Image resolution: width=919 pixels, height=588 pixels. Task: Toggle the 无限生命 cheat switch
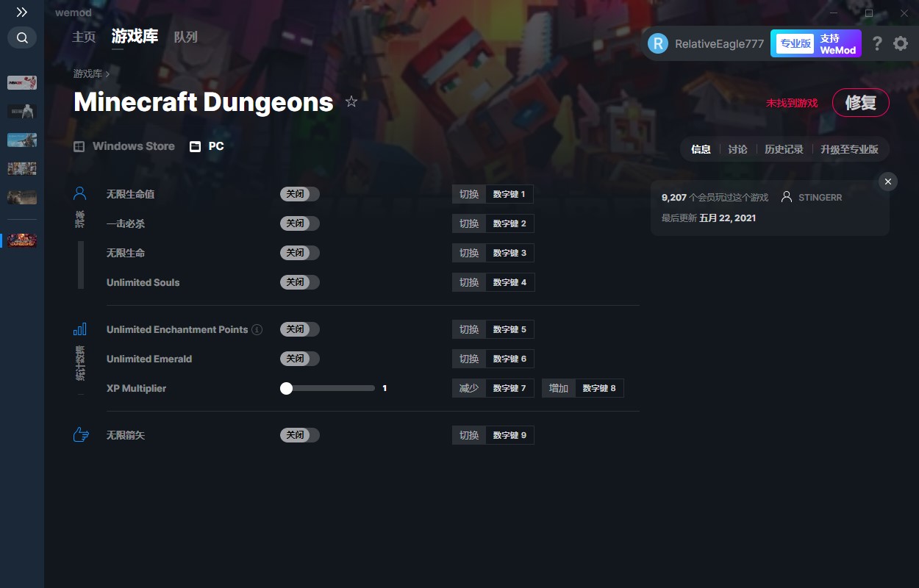tap(300, 253)
